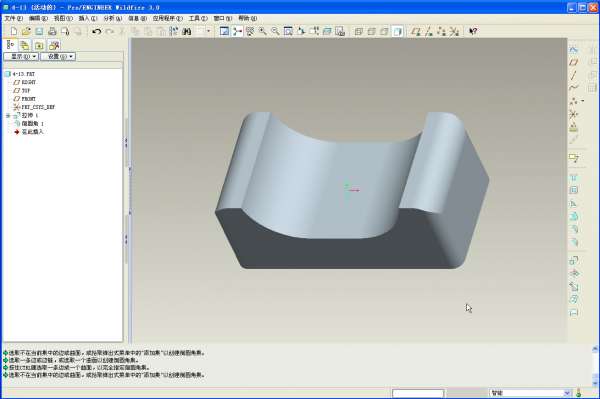Select the datum plane tool

click(x=573, y=62)
